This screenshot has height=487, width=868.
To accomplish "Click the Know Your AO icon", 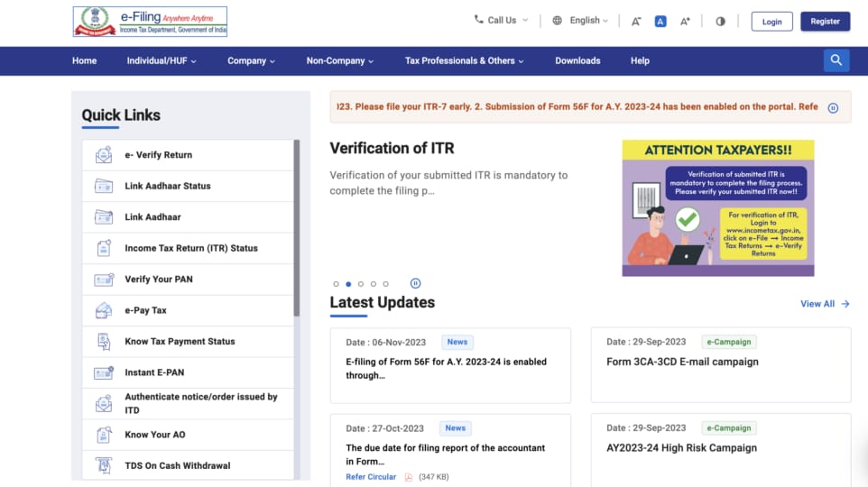I will [x=104, y=435].
